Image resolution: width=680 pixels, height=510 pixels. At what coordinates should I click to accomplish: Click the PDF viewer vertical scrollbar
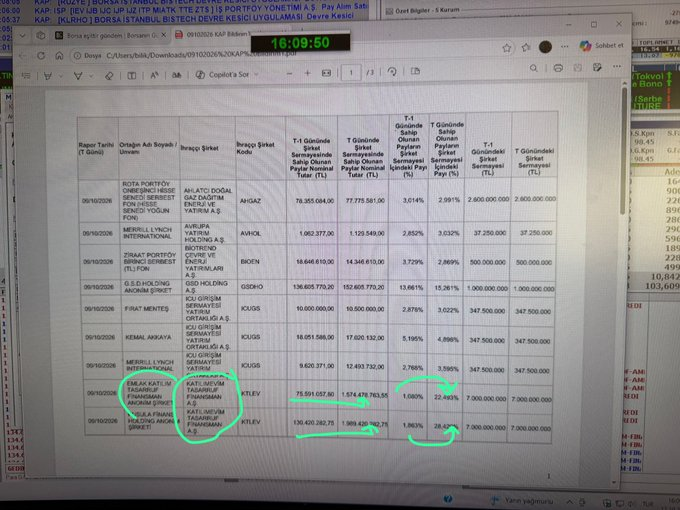click(x=624, y=150)
